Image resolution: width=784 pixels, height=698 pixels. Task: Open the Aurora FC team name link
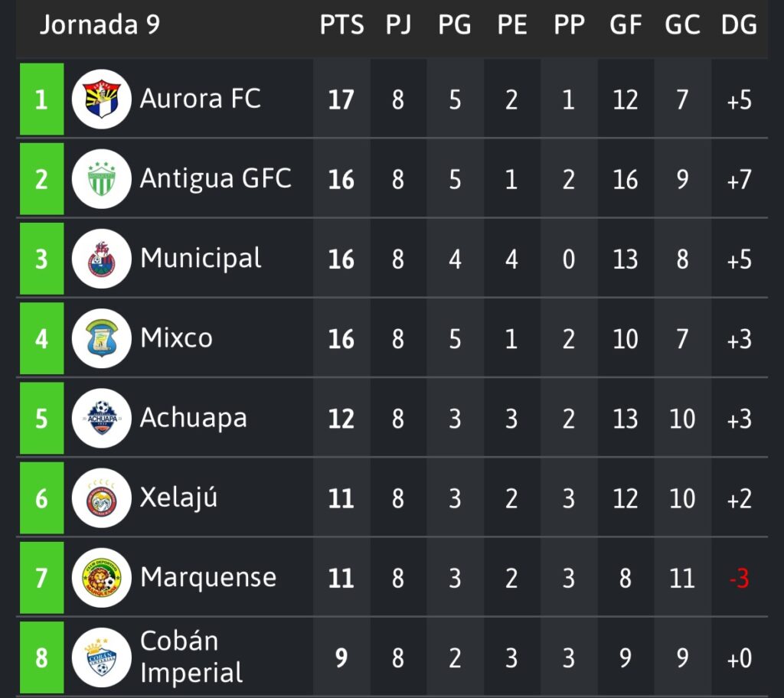200,99
